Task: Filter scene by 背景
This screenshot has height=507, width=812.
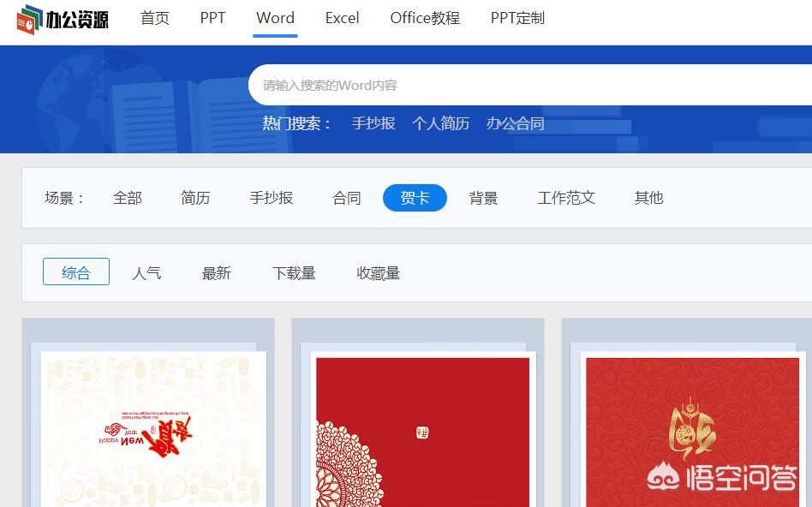Action: [x=483, y=198]
